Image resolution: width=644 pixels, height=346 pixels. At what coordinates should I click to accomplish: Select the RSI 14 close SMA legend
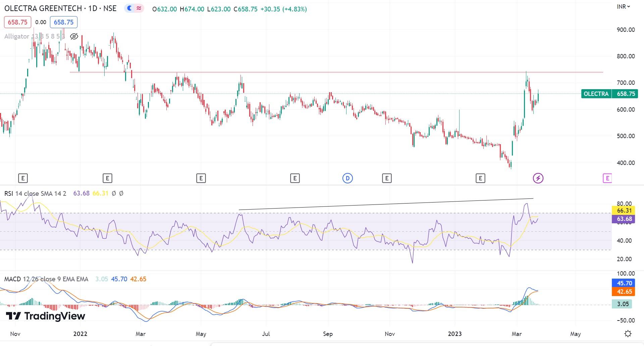(35, 193)
